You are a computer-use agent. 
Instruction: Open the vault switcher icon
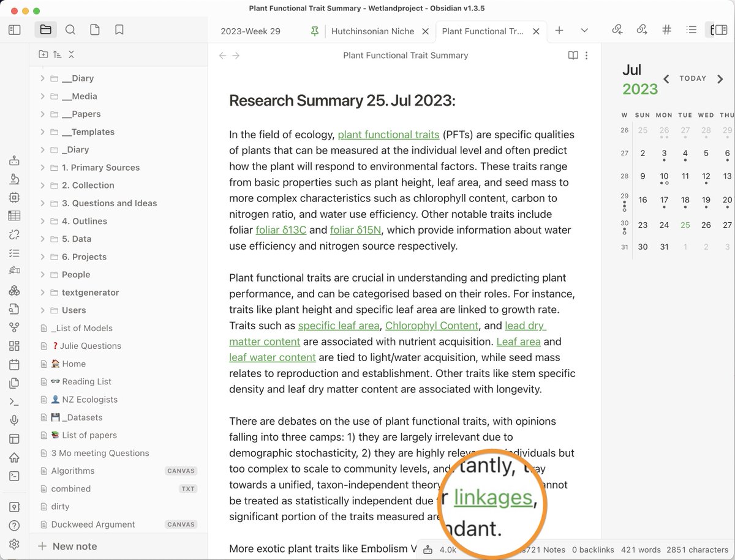tap(15, 507)
